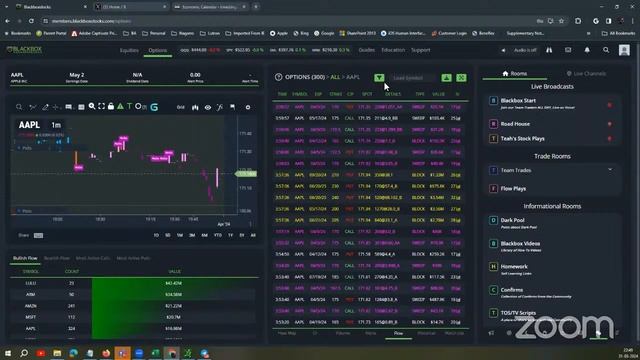Set chart range to 1D
This screenshot has width=640, height=360.
point(156,236)
